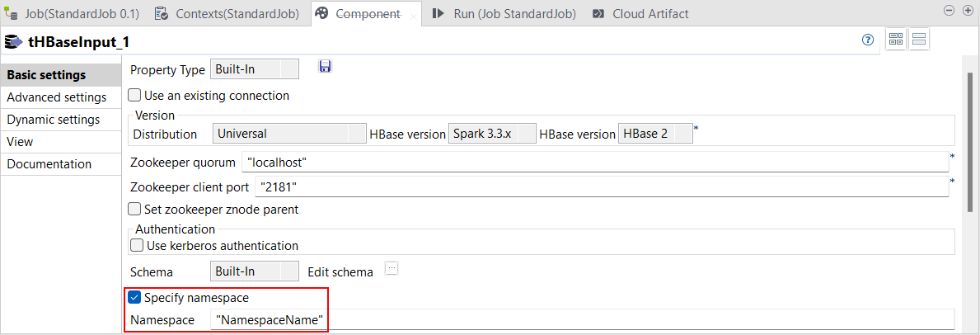Switch to the rows layout view icon
The image size is (980, 335).
tap(919, 40)
